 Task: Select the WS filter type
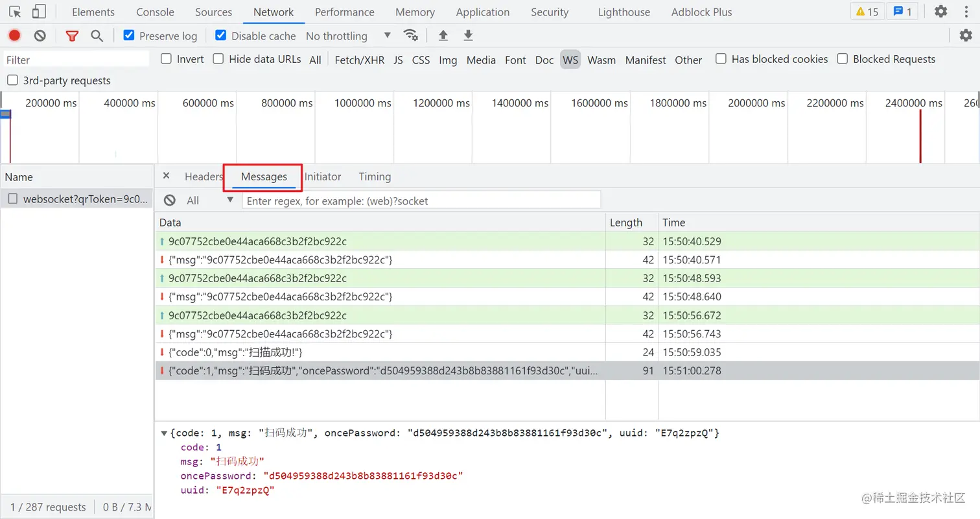point(570,60)
